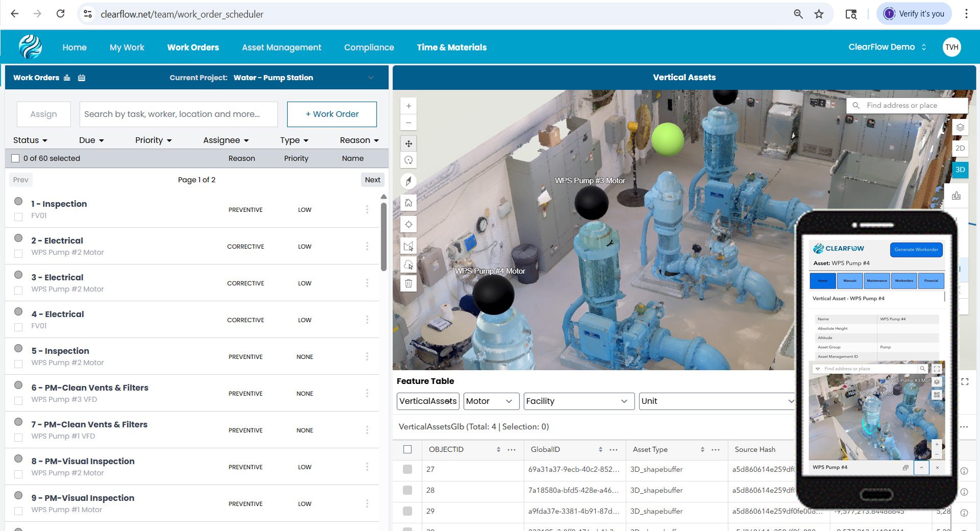Switch the map to 2D view
Image resolution: width=980 pixels, height=531 pixels.
960,148
